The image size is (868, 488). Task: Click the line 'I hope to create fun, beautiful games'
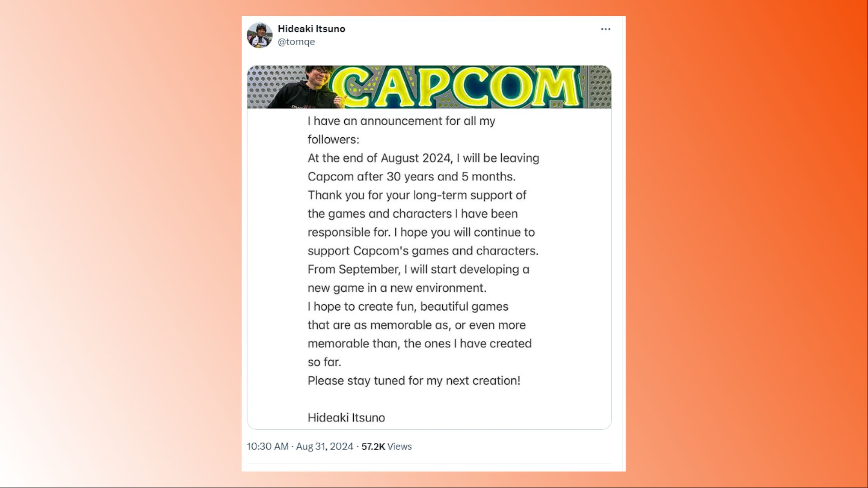pyautogui.click(x=408, y=307)
